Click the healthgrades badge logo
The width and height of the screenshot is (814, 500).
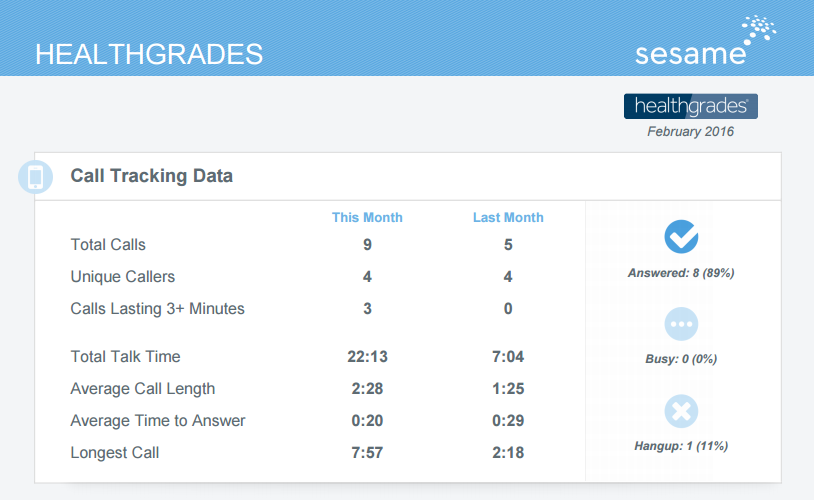pyautogui.click(x=690, y=106)
